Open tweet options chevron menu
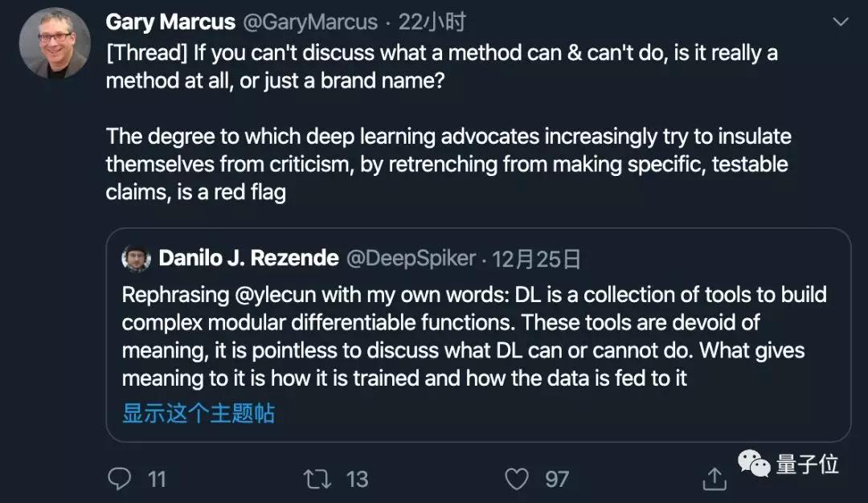 [841, 22]
